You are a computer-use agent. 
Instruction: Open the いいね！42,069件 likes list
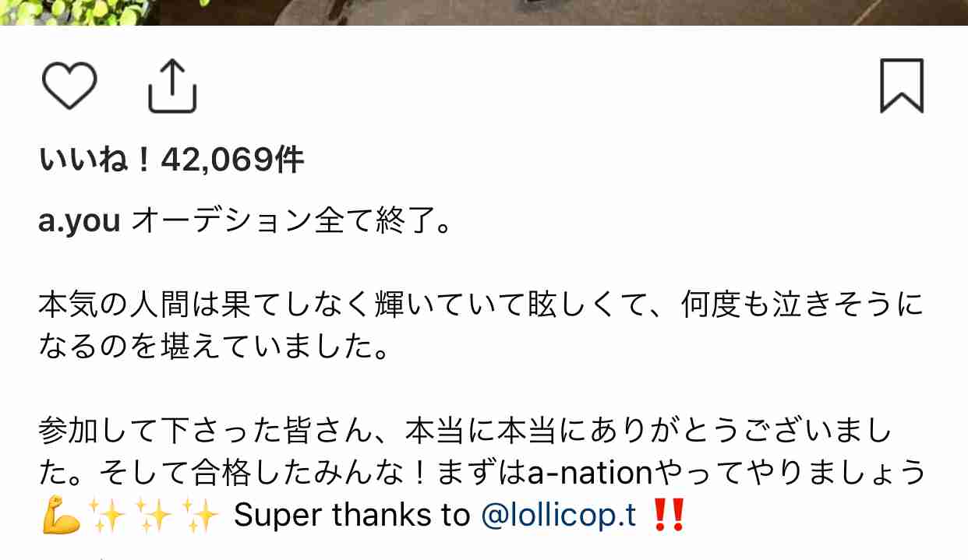(171, 160)
